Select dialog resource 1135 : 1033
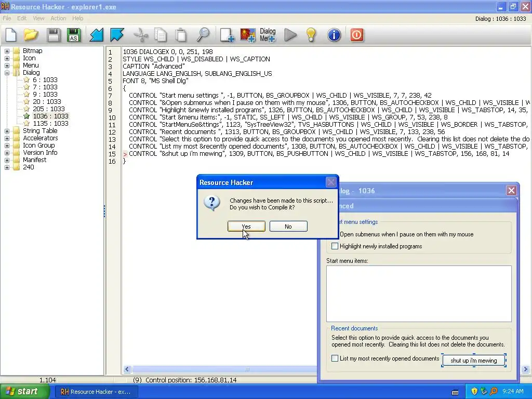The width and height of the screenshot is (532, 399). tap(50, 124)
